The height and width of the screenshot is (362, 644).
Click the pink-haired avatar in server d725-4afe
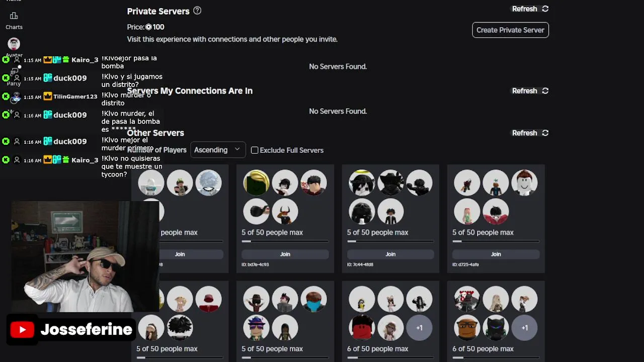click(x=467, y=211)
